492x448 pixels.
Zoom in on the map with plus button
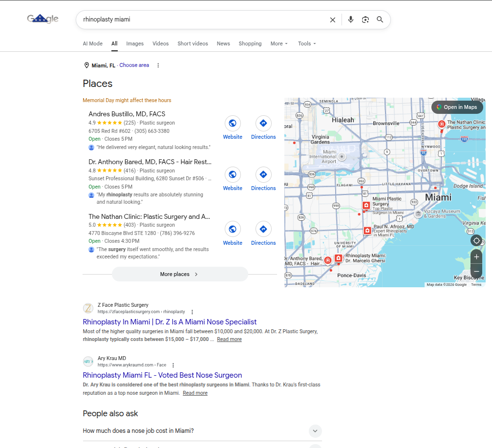(476, 256)
